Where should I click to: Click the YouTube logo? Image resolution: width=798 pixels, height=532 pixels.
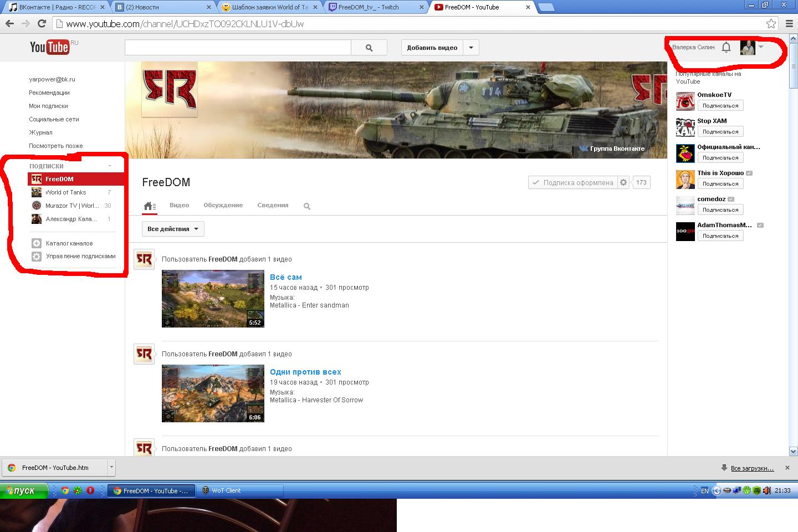tap(50, 47)
